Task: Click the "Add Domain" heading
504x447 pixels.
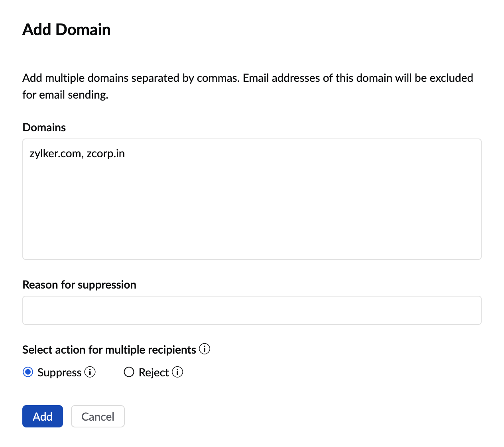Action: pos(67,30)
